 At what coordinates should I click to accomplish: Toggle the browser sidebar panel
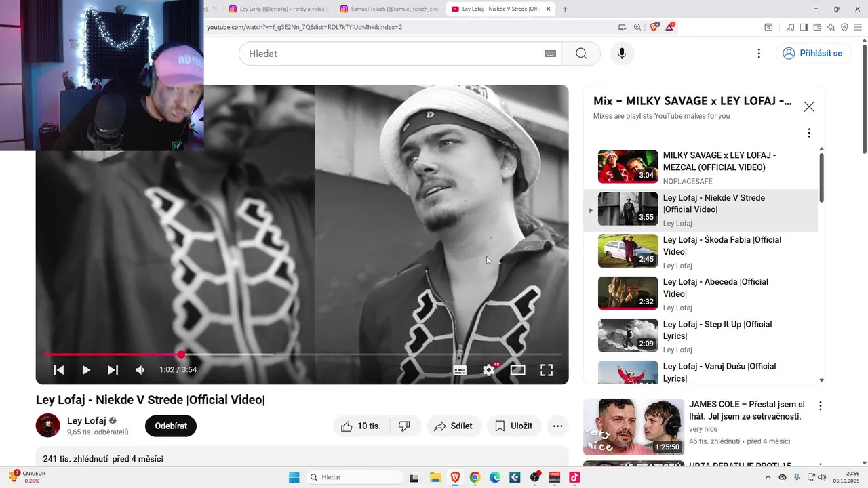[804, 27]
